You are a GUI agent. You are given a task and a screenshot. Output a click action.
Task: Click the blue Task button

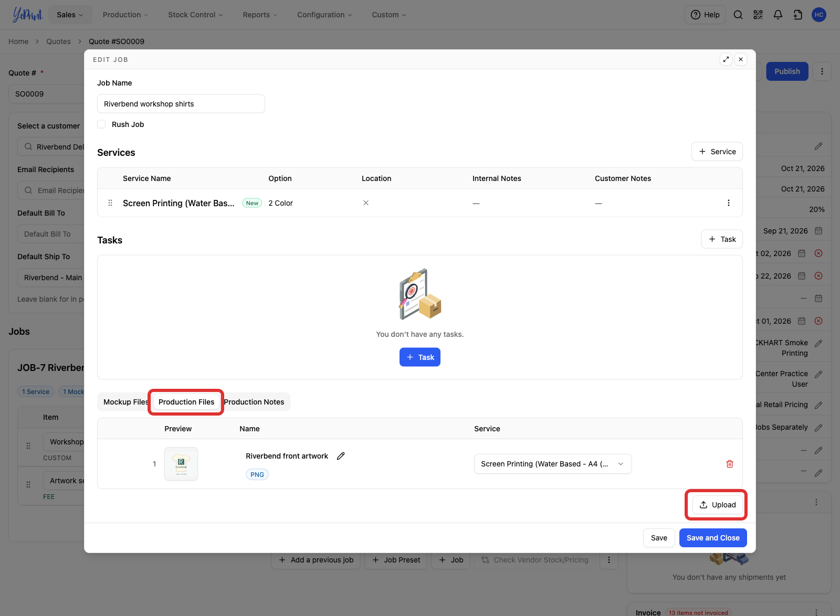420,357
